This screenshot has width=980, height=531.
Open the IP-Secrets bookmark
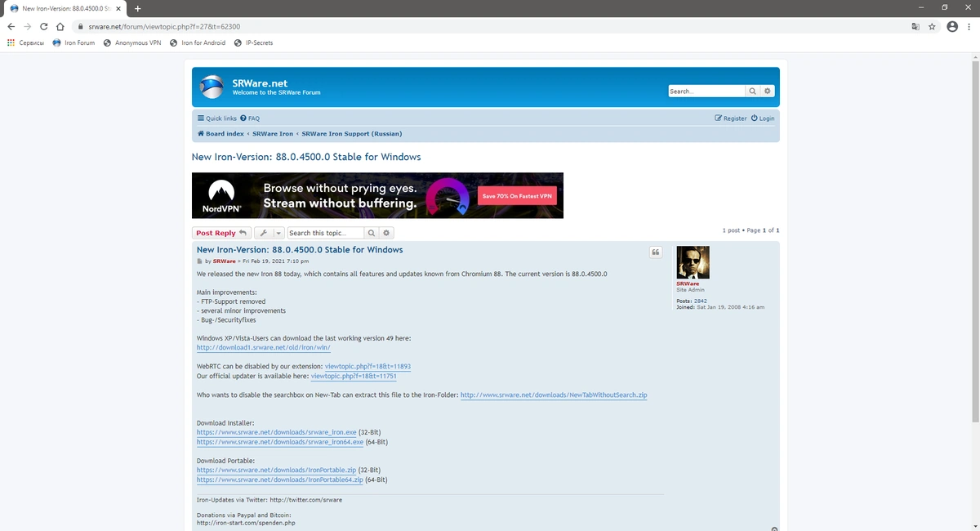click(253, 42)
